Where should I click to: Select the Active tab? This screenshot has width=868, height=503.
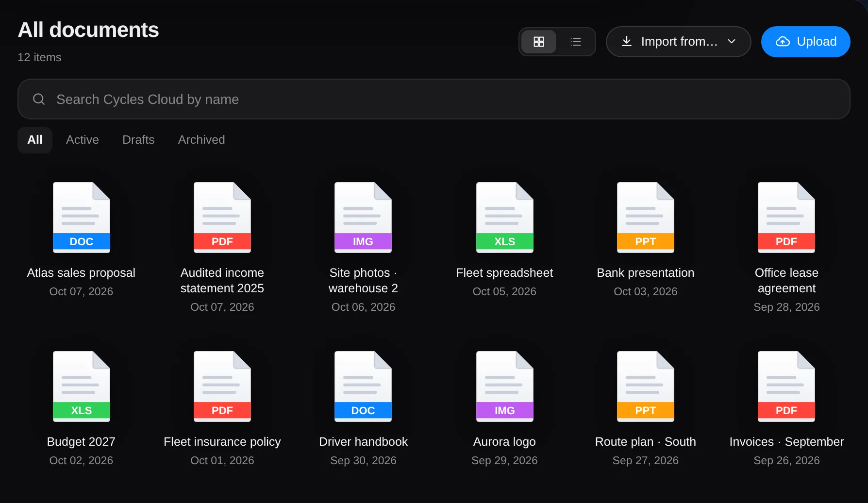pyautogui.click(x=83, y=140)
